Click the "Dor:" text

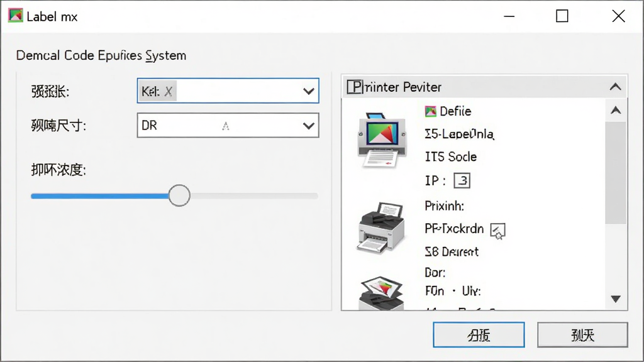coord(435,273)
